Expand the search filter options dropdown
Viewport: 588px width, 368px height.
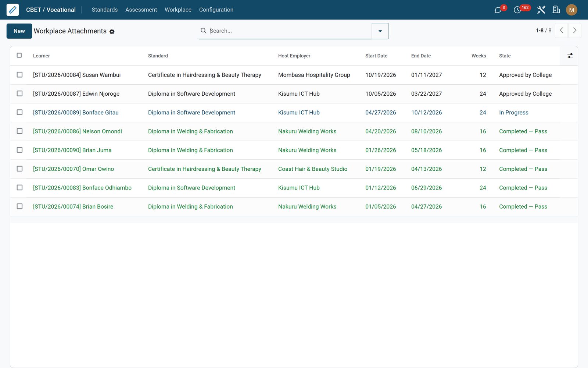point(380,31)
